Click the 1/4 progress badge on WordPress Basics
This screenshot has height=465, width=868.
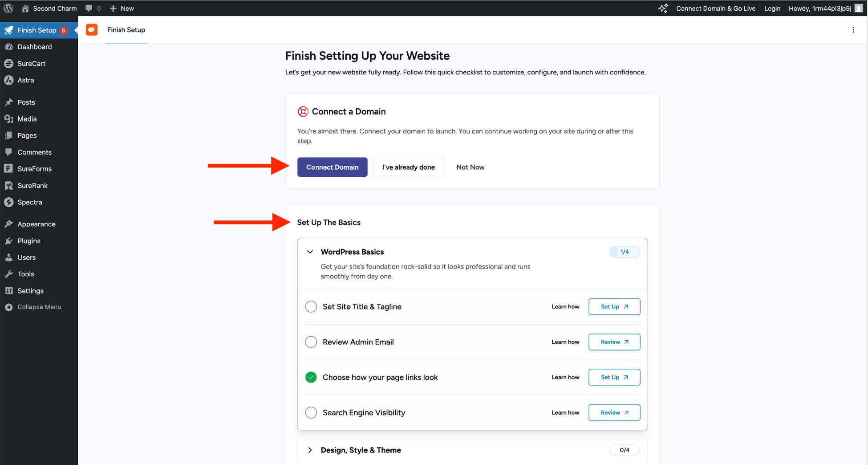click(624, 252)
